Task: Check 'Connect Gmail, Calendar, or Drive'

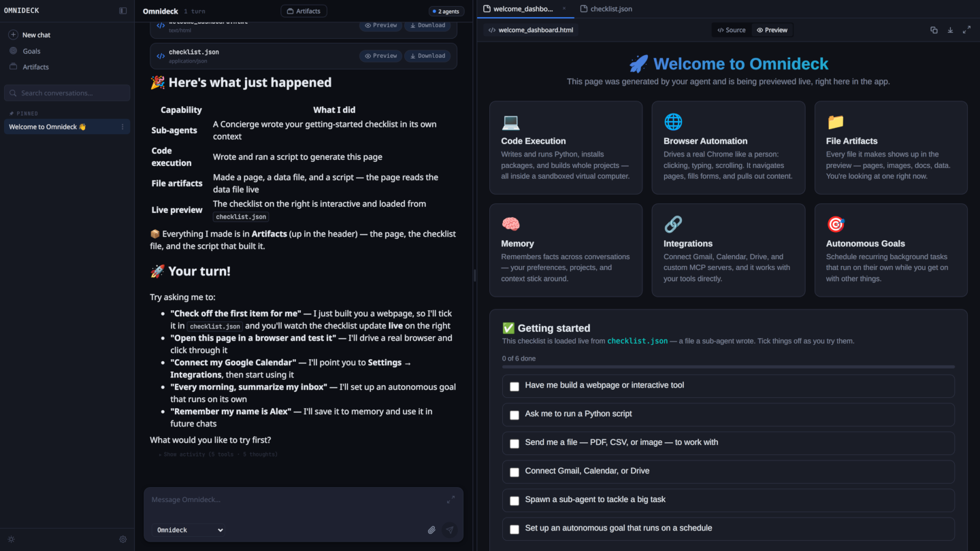Action: point(514,472)
